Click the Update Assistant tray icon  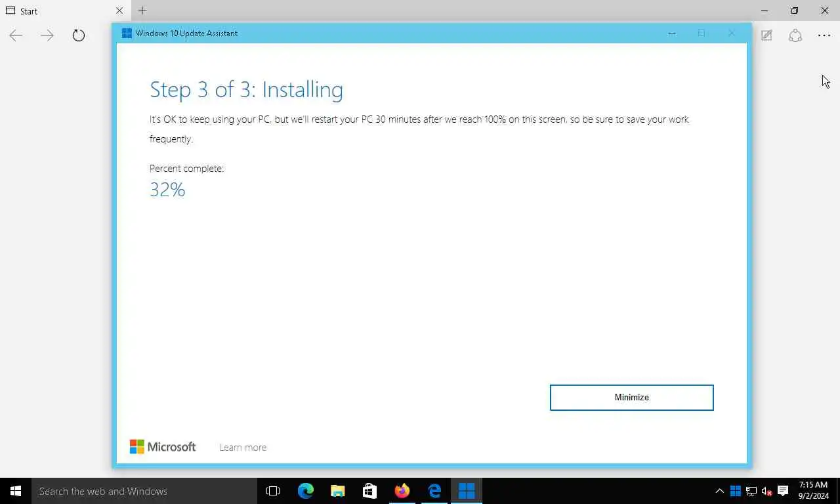tap(735, 491)
